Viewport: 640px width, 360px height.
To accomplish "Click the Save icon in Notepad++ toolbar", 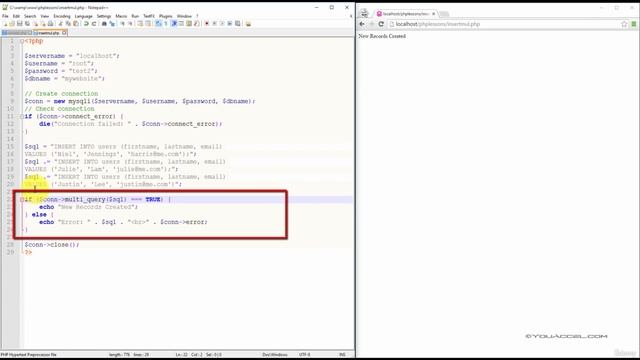I will coord(20,24).
